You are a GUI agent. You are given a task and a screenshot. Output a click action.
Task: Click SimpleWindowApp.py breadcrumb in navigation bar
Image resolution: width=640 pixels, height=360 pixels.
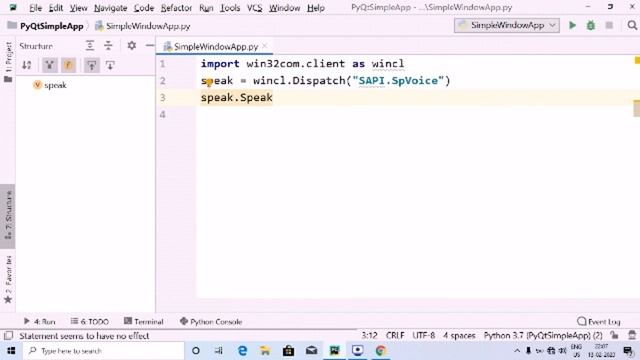tap(143, 26)
